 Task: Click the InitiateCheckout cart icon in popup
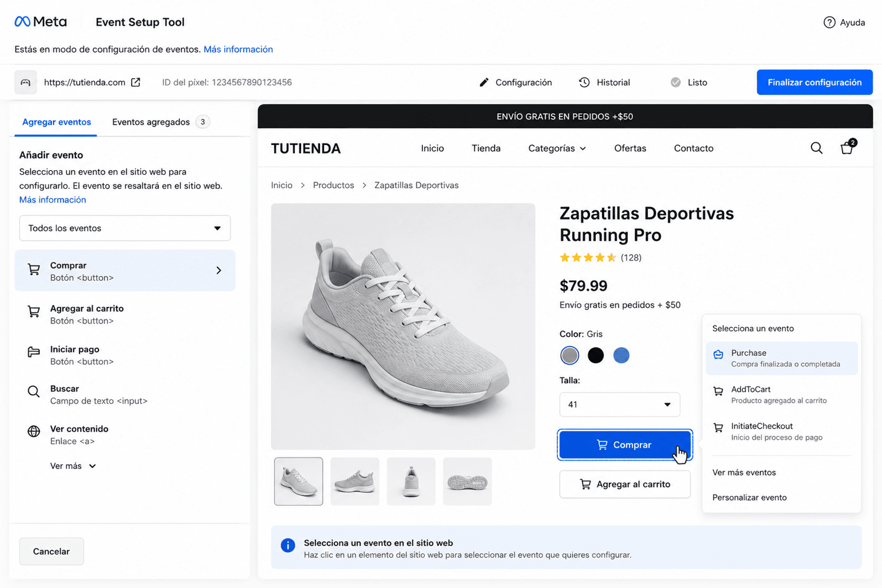coord(718,428)
